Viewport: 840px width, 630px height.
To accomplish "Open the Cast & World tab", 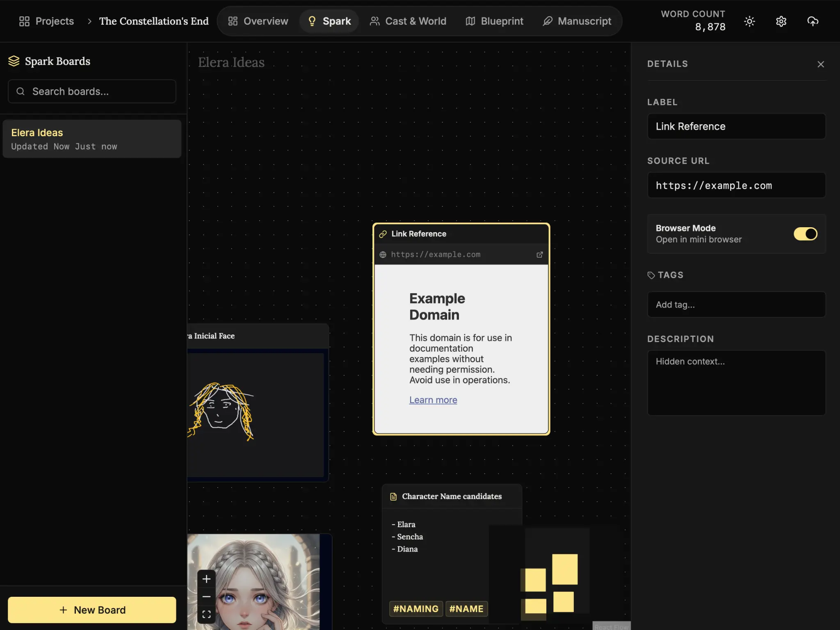I will tap(408, 21).
